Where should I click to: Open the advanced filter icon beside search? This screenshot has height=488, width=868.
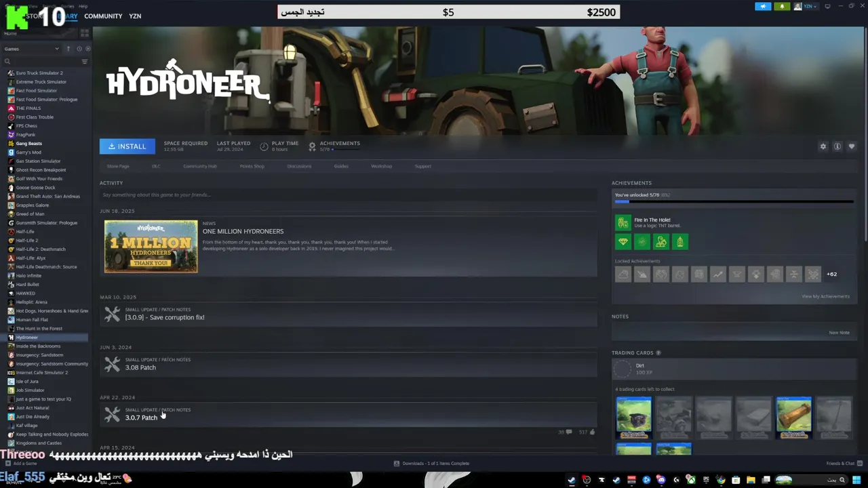click(85, 62)
